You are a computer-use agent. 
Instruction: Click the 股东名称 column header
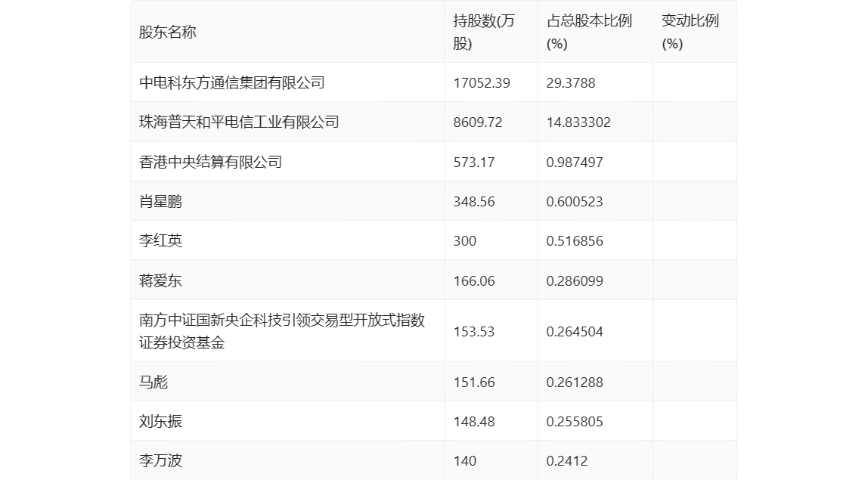tap(168, 32)
